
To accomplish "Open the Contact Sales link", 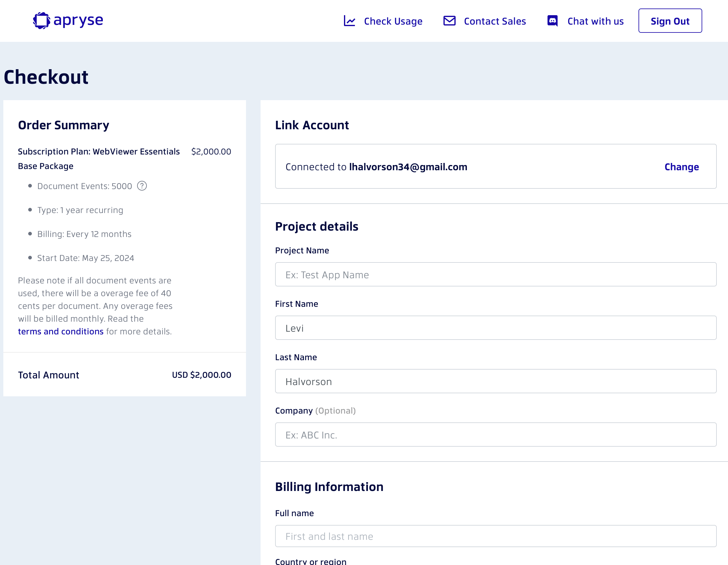I will 495,21.
